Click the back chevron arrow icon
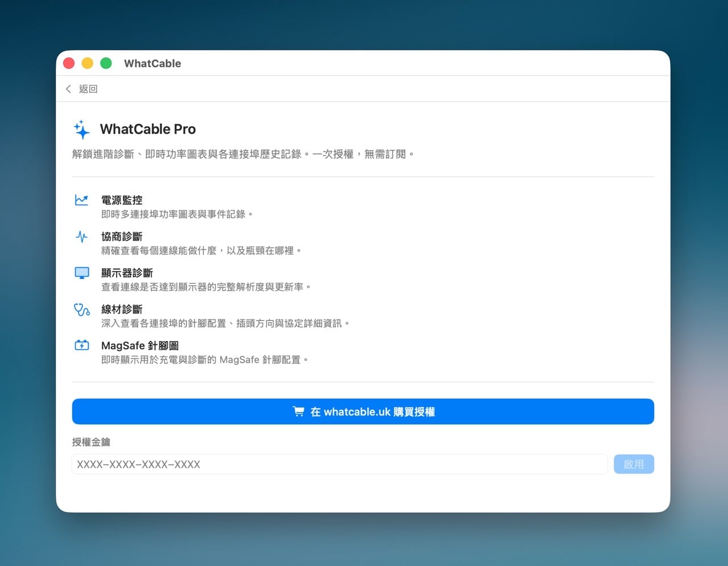728x566 pixels. 68,89
